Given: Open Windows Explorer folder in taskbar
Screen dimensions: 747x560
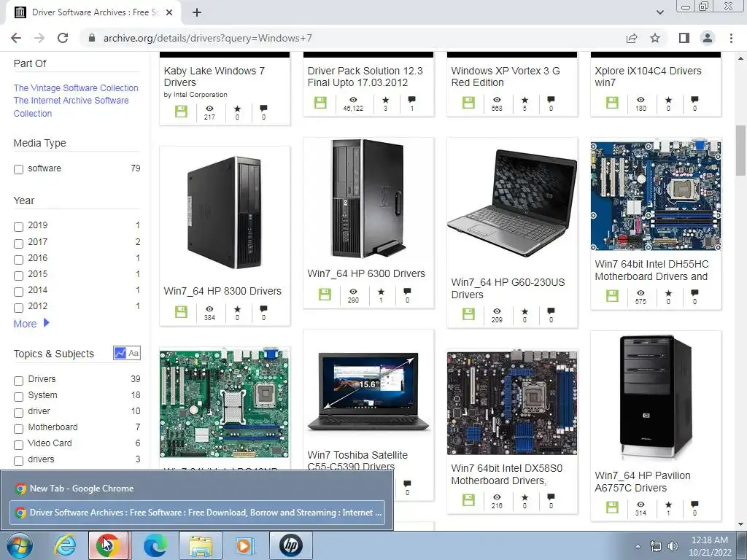Looking at the screenshot, I should pos(201,545).
